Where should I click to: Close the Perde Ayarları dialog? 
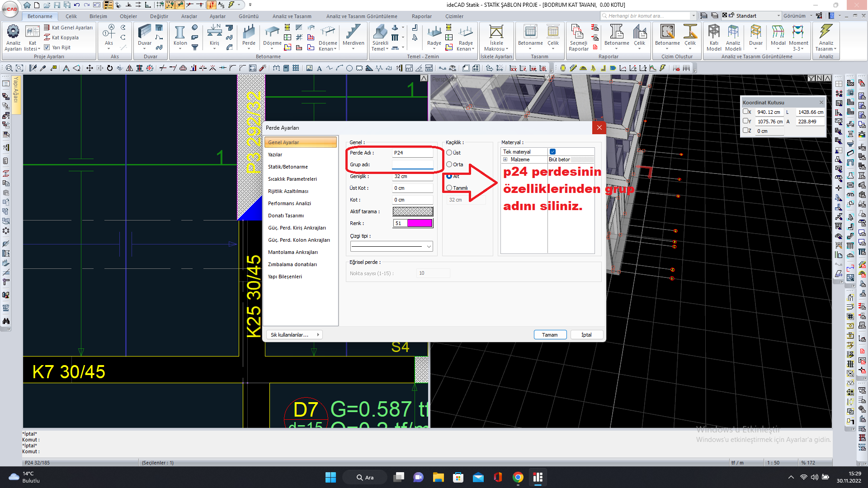(x=599, y=128)
